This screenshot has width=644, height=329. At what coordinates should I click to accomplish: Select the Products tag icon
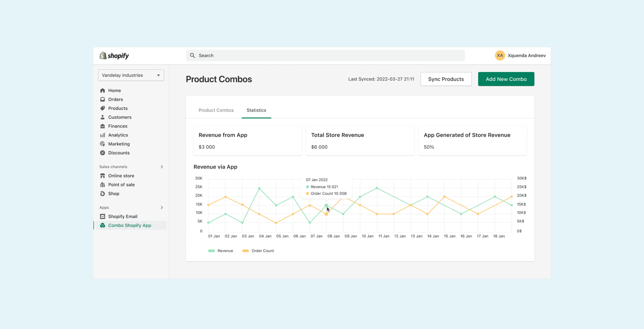103,108
